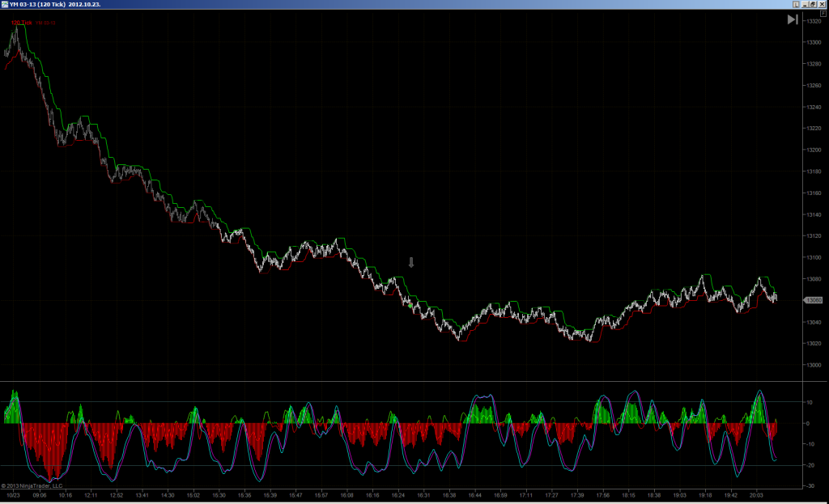This screenshot has height=504, width=829.
Task: Select the dim red YM 03-13 label
Action: [45, 23]
